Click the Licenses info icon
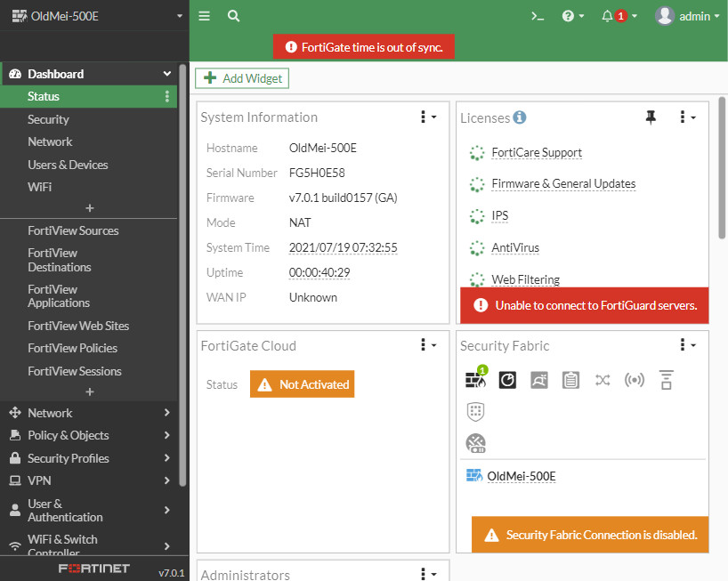Image resolution: width=728 pixels, height=581 pixels. 520,117
